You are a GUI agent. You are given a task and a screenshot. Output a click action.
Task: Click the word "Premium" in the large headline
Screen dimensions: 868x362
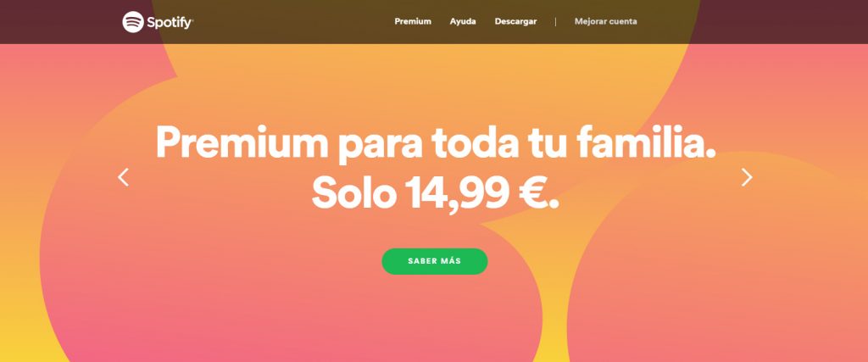point(242,142)
